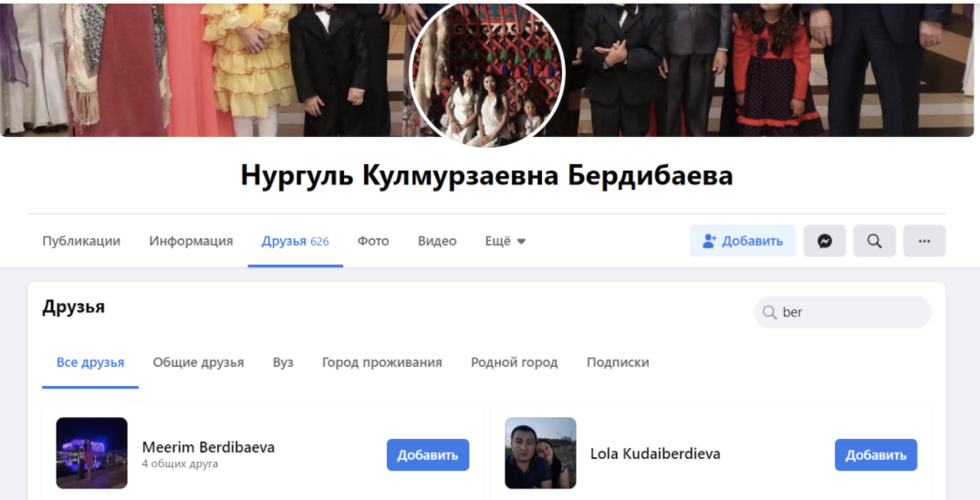This screenshot has height=500, width=980.
Task: Click the add-friend Добавить button on profile
Action: (743, 241)
